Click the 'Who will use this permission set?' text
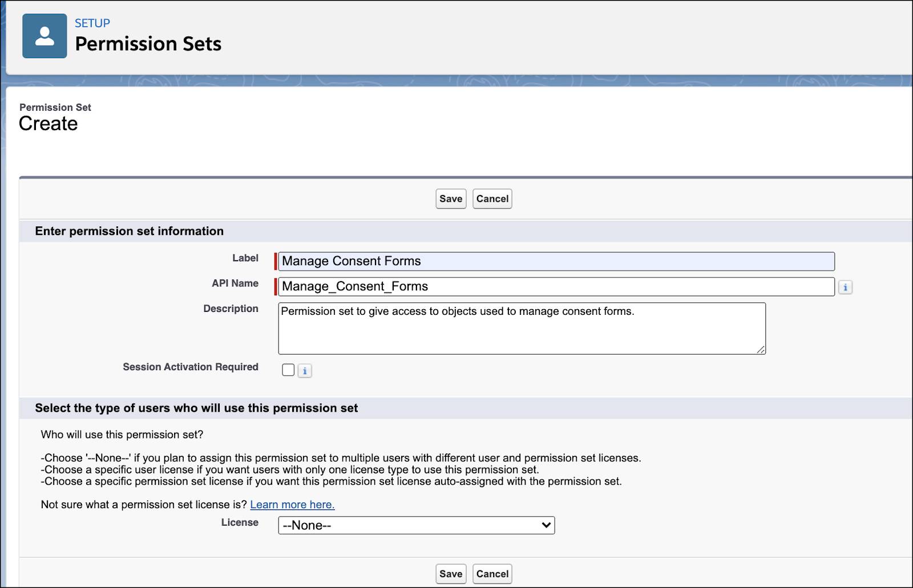This screenshot has width=913, height=588. [x=122, y=435]
